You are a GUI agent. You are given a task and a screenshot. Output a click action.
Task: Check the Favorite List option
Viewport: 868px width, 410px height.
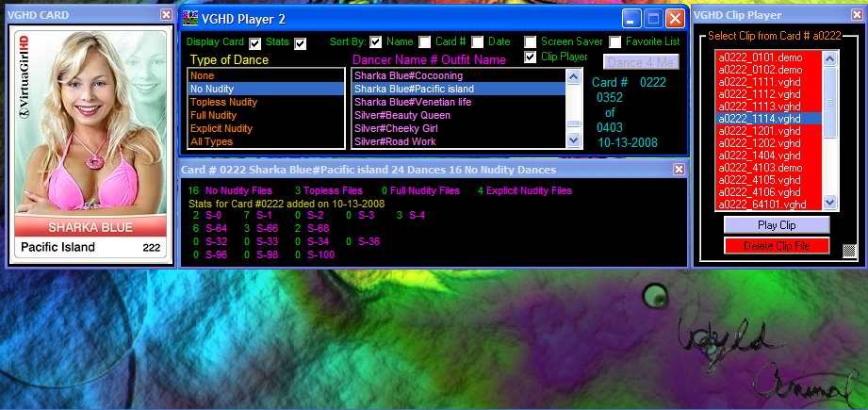click(x=614, y=41)
